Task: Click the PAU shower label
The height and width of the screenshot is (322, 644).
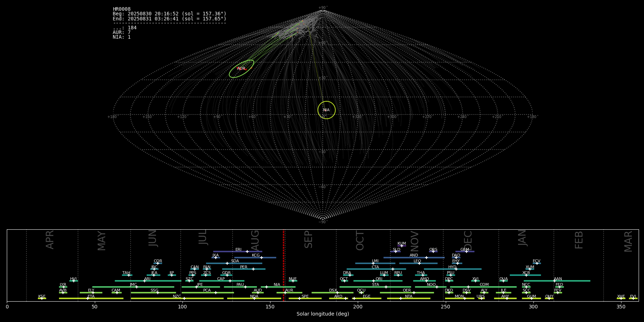Action: (240, 285)
